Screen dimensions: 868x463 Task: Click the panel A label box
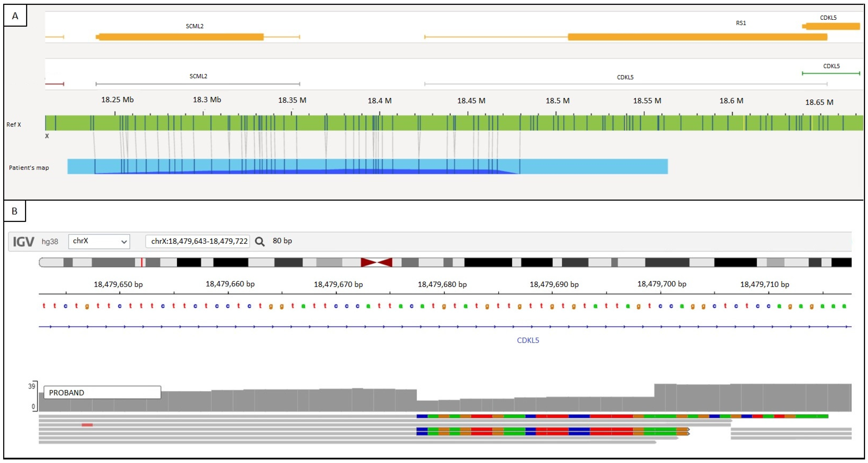15,16
